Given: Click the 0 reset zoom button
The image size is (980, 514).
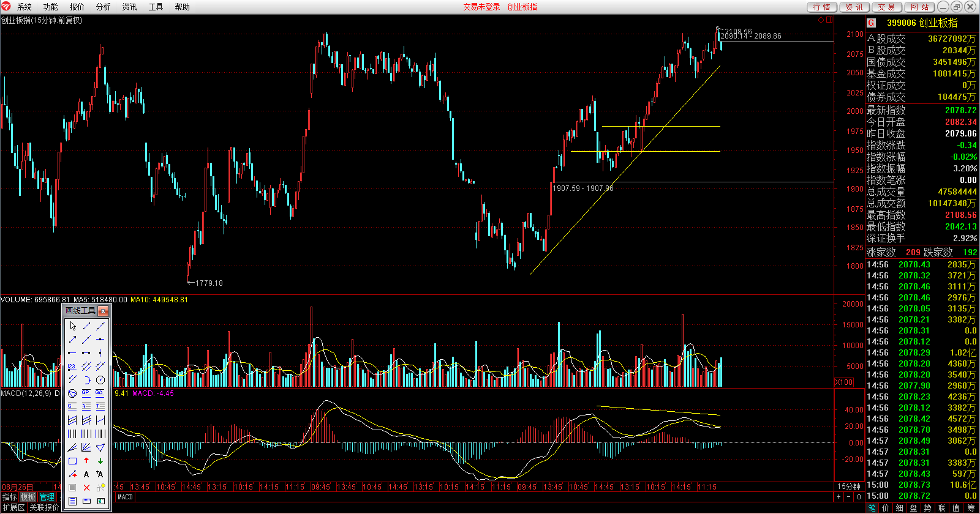Looking at the screenshot, I should (x=859, y=497).
